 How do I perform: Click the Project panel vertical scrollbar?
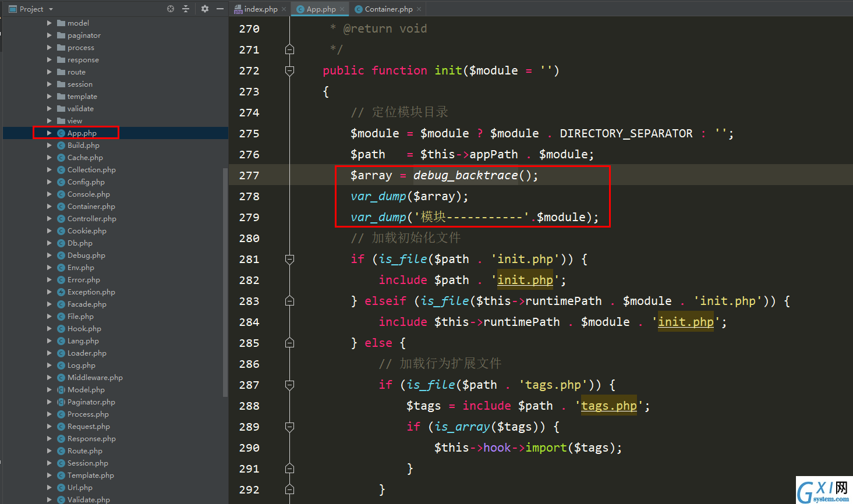[225, 282]
